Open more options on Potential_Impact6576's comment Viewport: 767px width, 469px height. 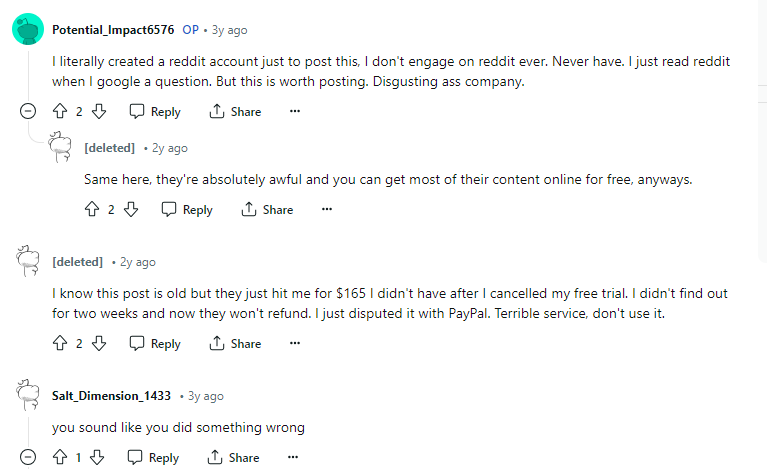tap(294, 112)
